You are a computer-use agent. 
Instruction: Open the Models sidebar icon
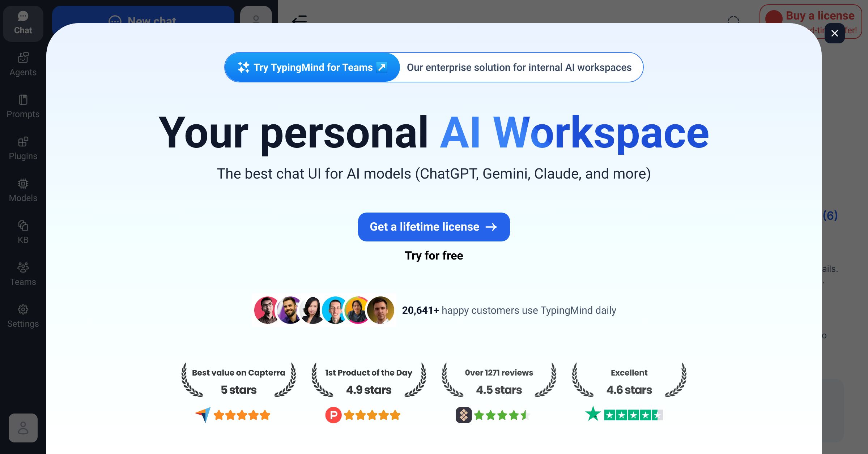[23, 190]
